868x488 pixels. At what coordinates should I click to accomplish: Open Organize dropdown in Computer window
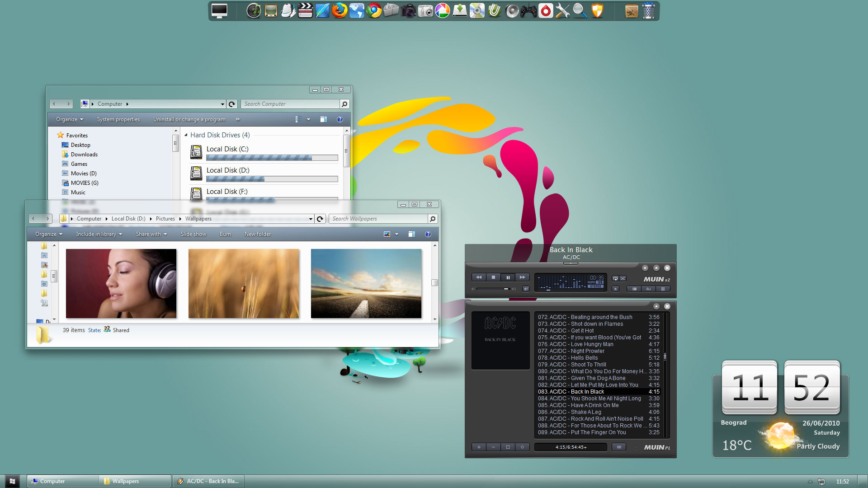click(x=69, y=119)
